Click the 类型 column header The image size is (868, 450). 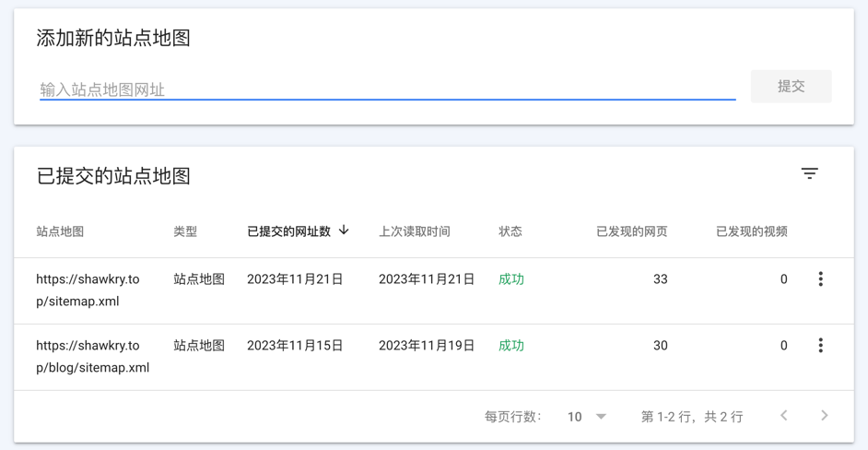pyautogui.click(x=185, y=231)
